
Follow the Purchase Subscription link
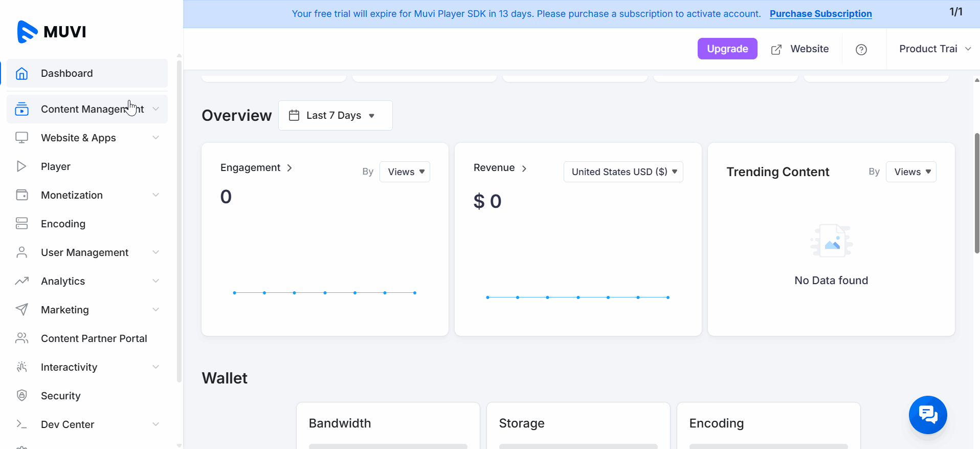tap(820, 14)
